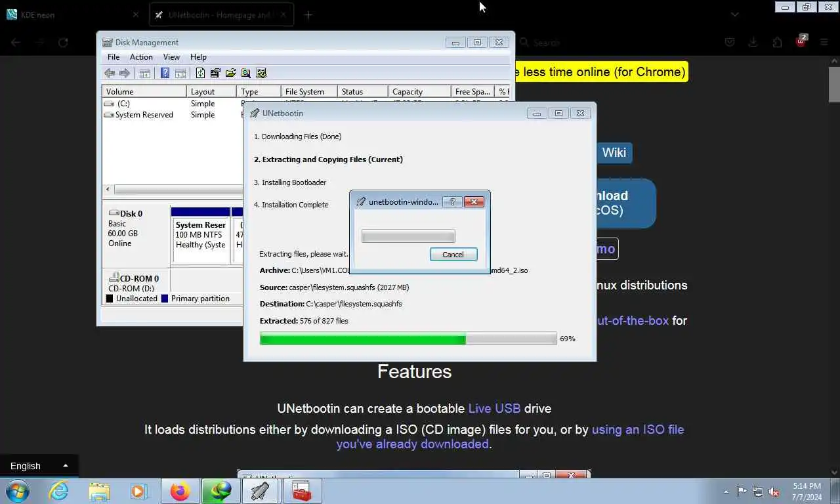Switch to Firefox in the taskbar
Viewport: 840px width, 504px height.
[180, 491]
